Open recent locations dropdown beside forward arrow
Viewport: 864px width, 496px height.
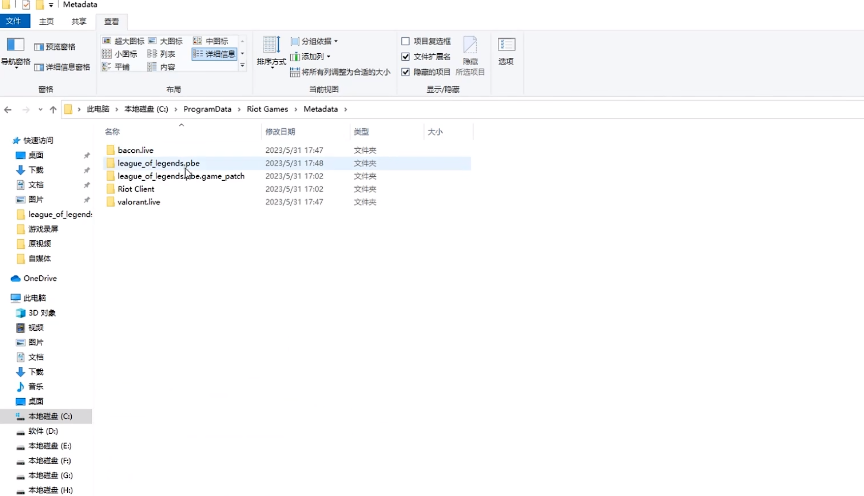[x=40, y=110]
